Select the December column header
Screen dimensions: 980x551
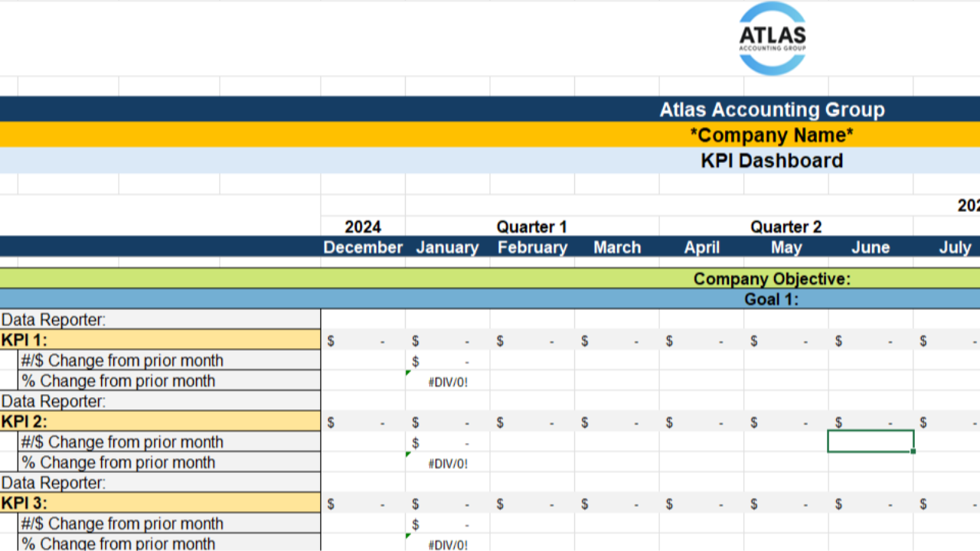tap(363, 247)
